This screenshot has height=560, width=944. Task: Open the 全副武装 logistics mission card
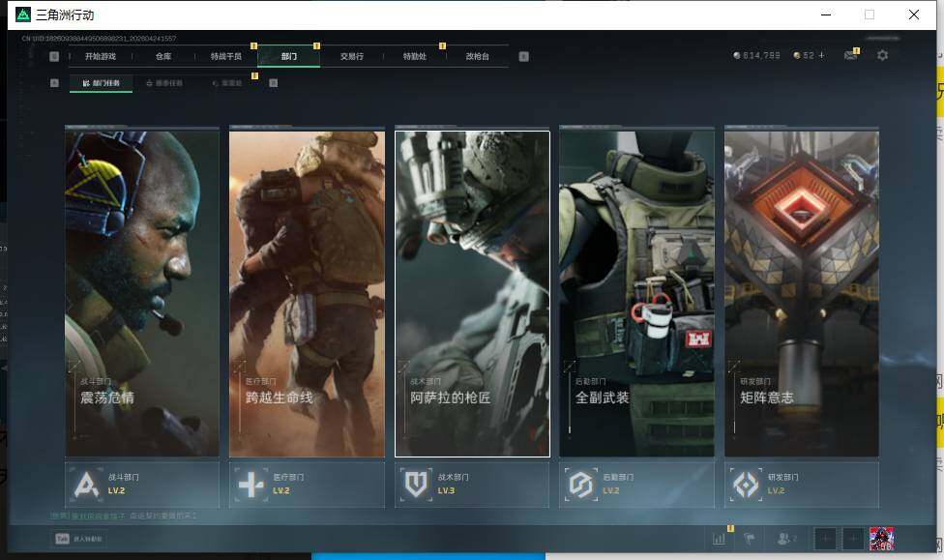tap(637, 294)
